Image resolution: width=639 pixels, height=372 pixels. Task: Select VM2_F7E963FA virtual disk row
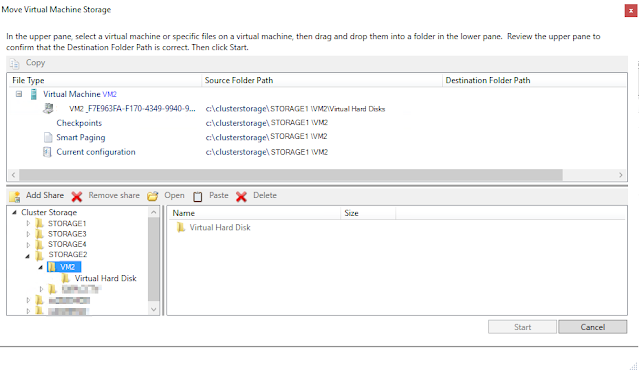[132, 108]
